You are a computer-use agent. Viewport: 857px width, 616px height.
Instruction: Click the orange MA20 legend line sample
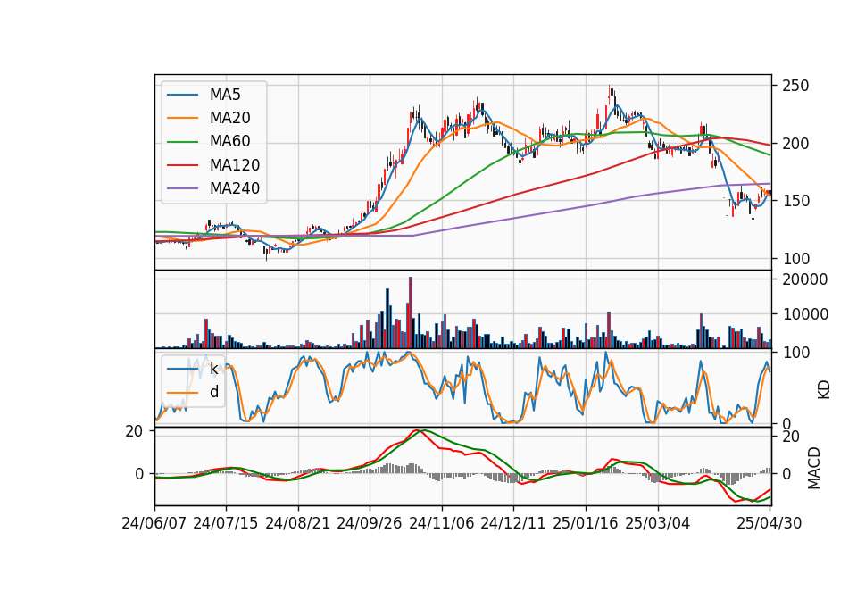(182, 118)
